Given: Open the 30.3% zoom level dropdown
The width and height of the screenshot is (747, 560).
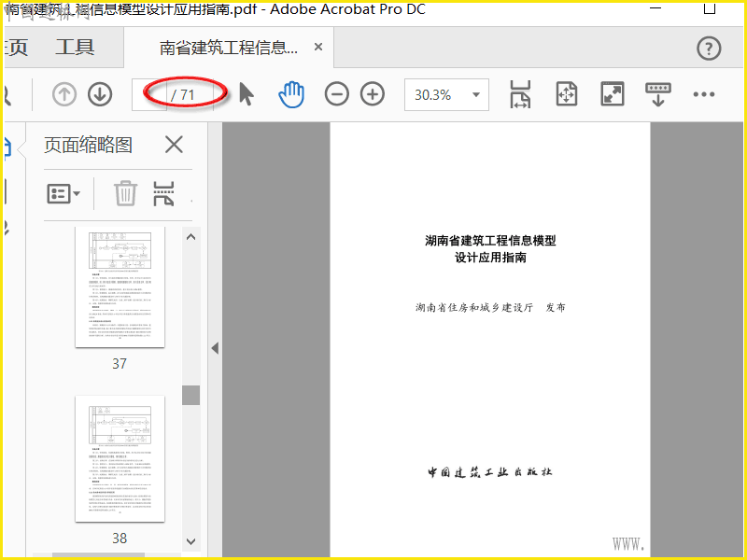Looking at the screenshot, I should (446, 95).
